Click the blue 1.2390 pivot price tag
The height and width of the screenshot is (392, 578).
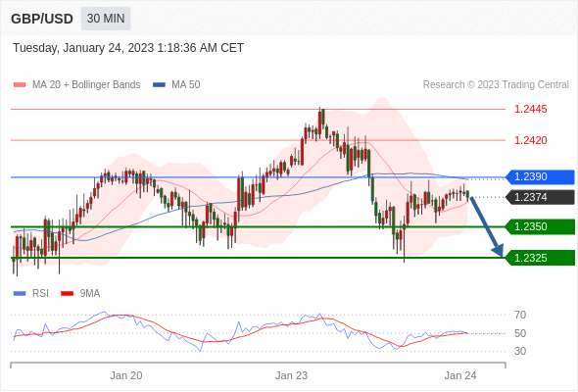[541, 177]
